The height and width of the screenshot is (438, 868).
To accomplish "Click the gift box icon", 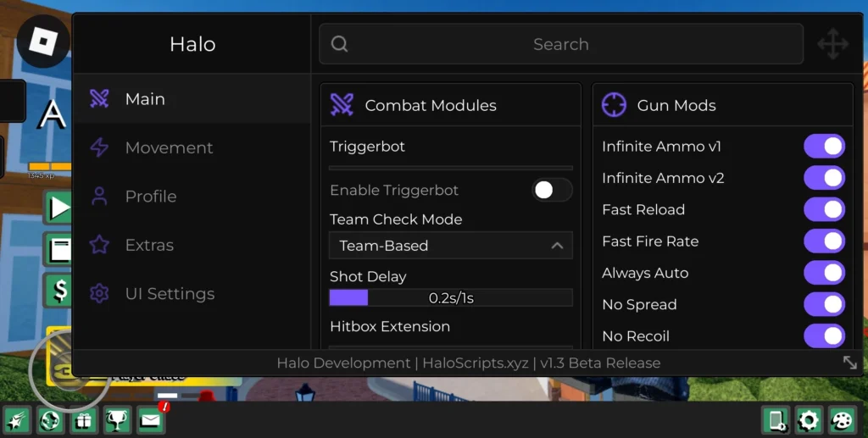I will click(x=83, y=419).
